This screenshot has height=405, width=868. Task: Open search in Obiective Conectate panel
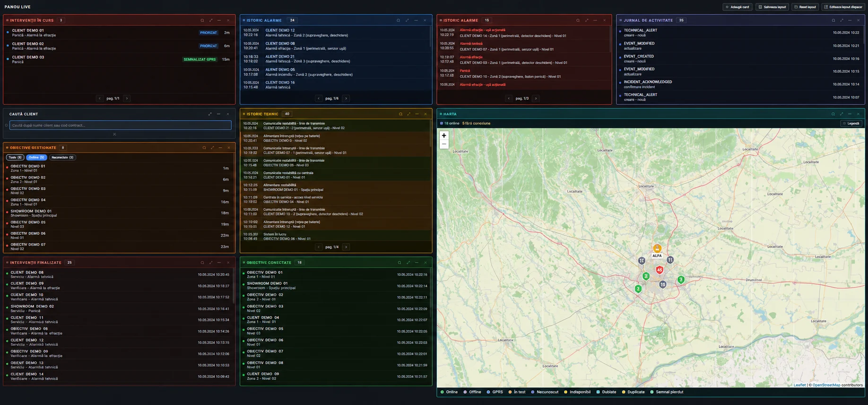point(399,263)
